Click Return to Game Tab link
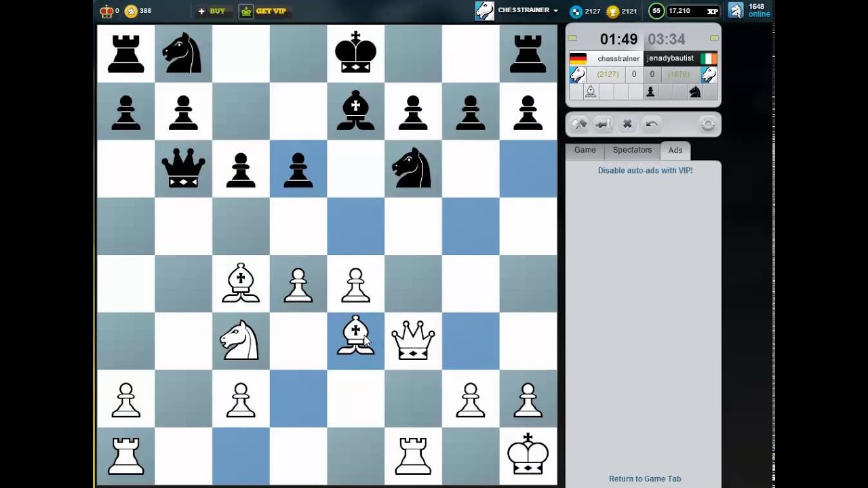The height and width of the screenshot is (488, 868). [x=645, y=479]
